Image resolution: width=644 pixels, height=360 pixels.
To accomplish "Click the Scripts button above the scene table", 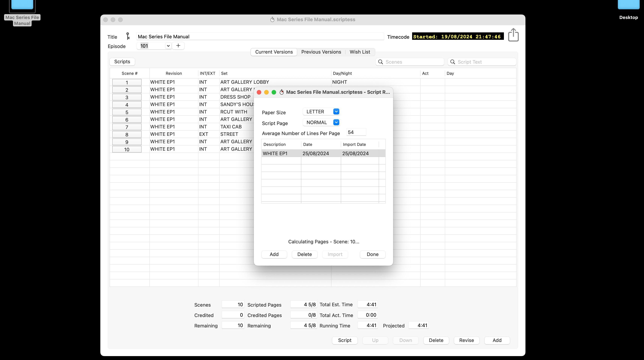I will point(122,62).
